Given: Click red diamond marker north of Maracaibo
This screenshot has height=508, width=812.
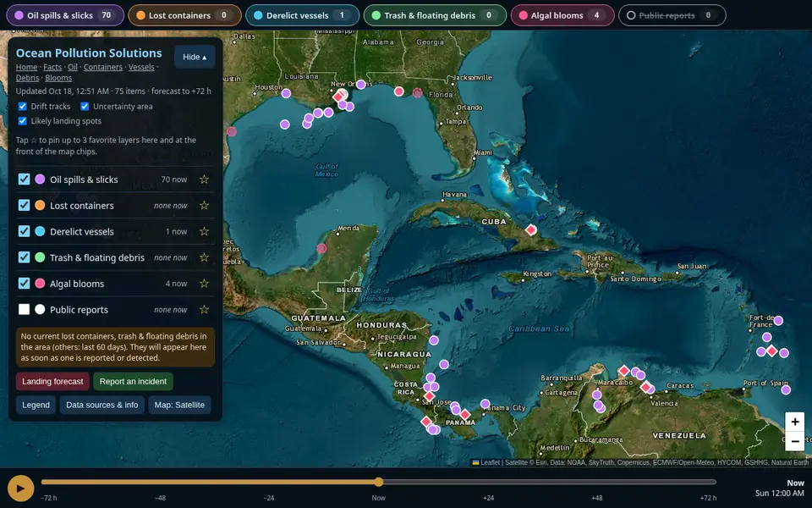Looking at the screenshot, I should click(624, 371).
